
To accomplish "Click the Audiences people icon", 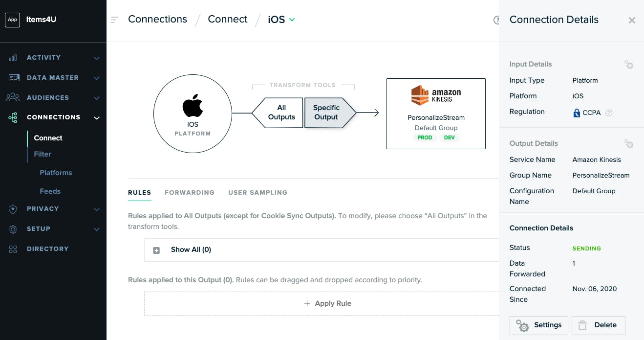I will click(13, 97).
